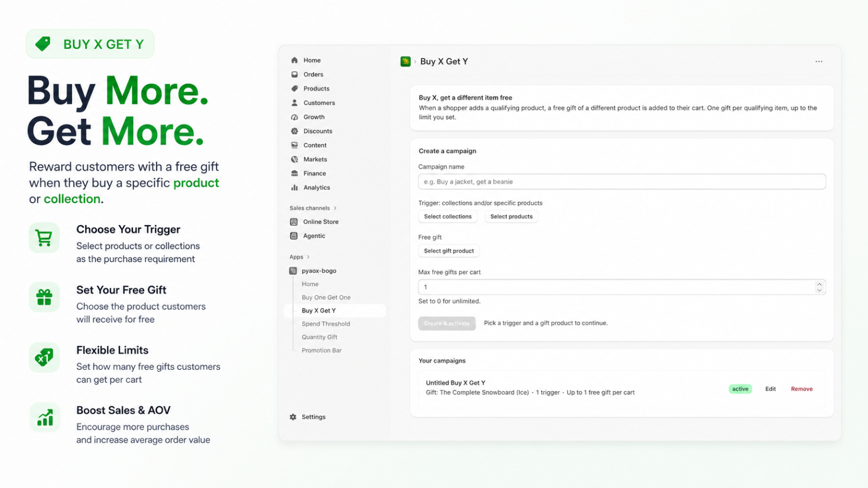Edit the Untitled Buy X Get Y campaign
868x488 pixels.
coord(770,389)
